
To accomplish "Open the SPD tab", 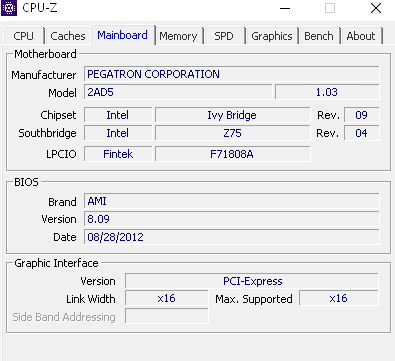I will pos(224,36).
